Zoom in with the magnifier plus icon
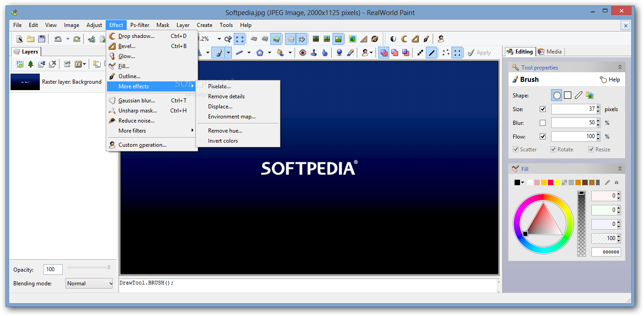 pyautogui.click(x=228, y=39)
